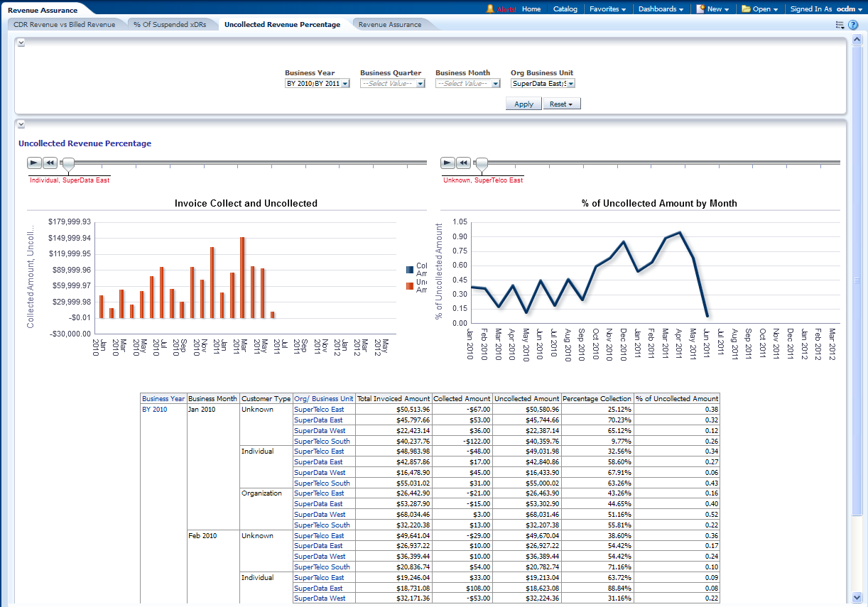
Task: Open the Business Year dropdown
Action: 345,84
